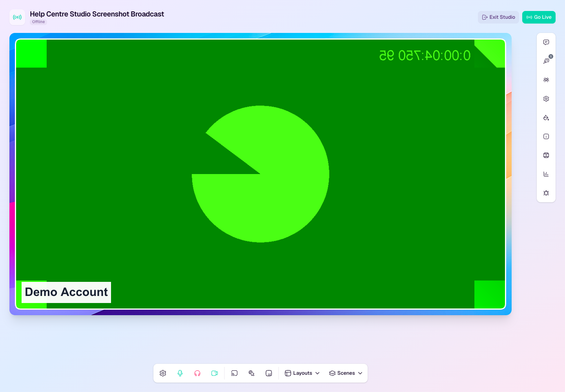Show the participants panel
This screenshot has height=392, width=565.
pos(546,80)
